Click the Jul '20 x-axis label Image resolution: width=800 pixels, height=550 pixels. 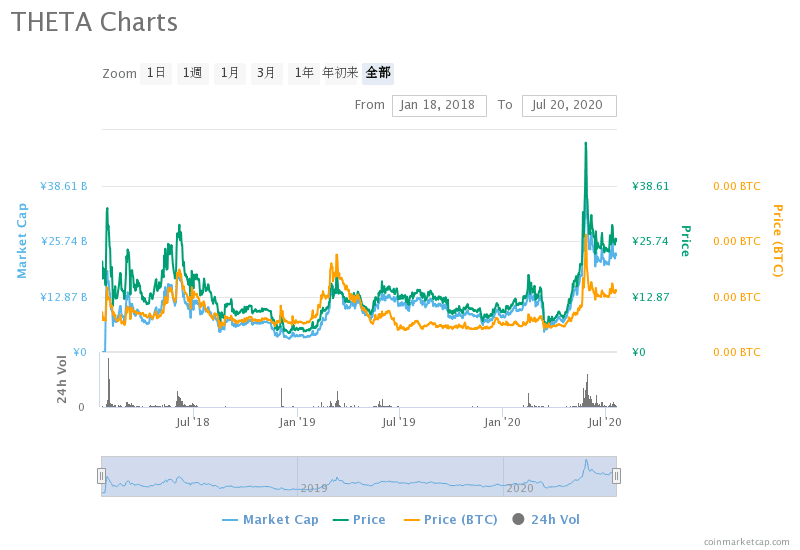pyautogui.click(x=605, y=422)
